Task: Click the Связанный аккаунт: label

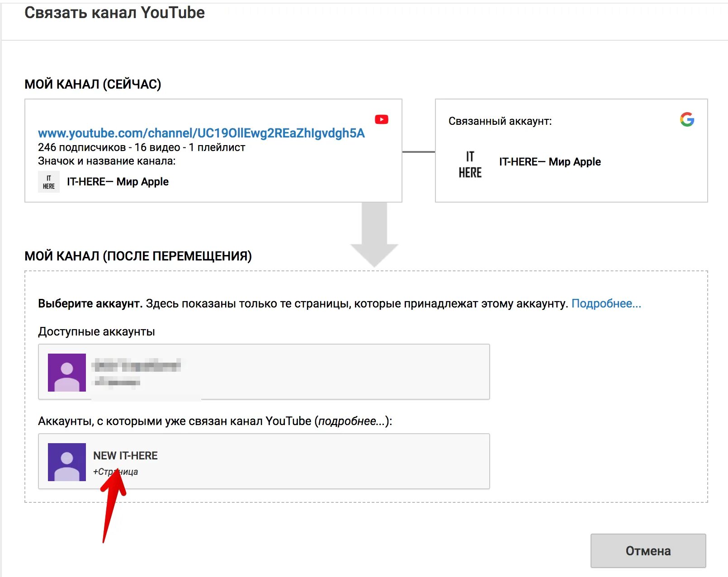Action: [500, 121]
